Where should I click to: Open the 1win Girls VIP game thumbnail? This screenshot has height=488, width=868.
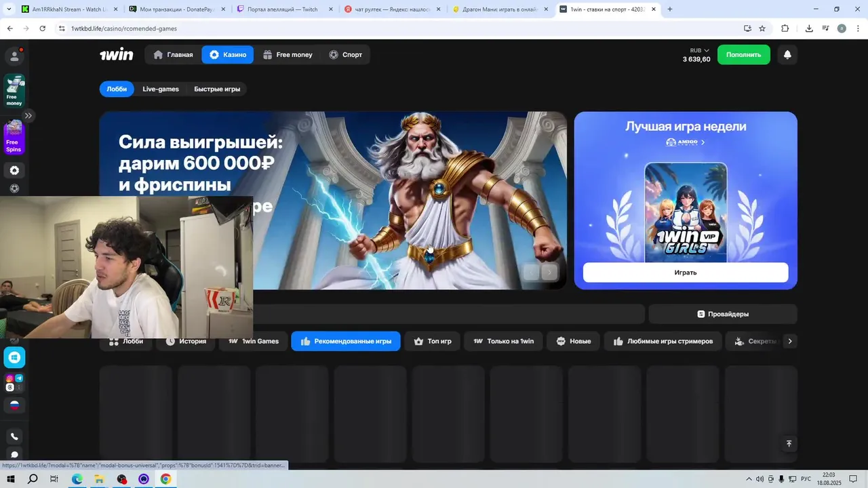686,212
